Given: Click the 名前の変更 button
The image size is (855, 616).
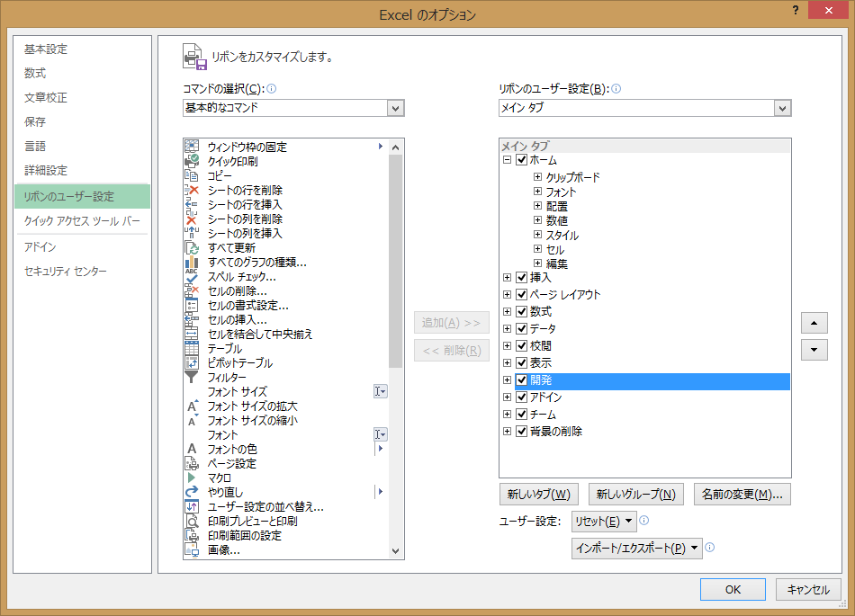Looking at the screenshot, I should 742,495.
